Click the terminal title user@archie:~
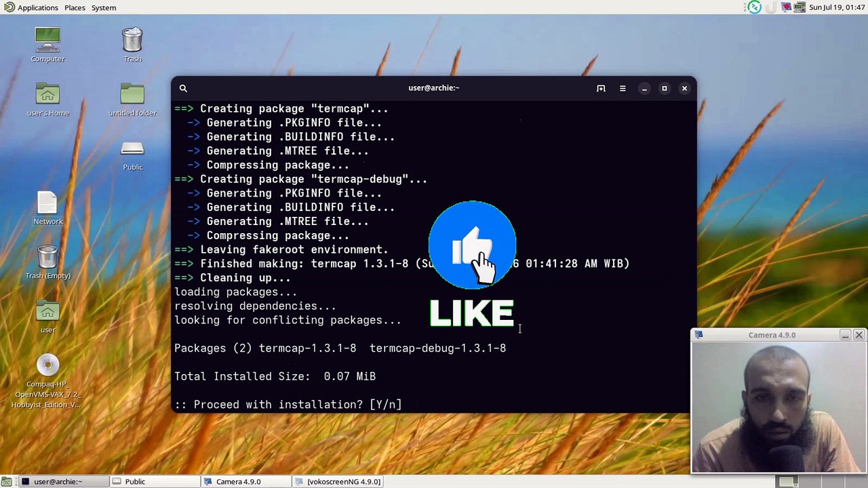Viewport: 868px width, 488px height. [x=434, y=87]
